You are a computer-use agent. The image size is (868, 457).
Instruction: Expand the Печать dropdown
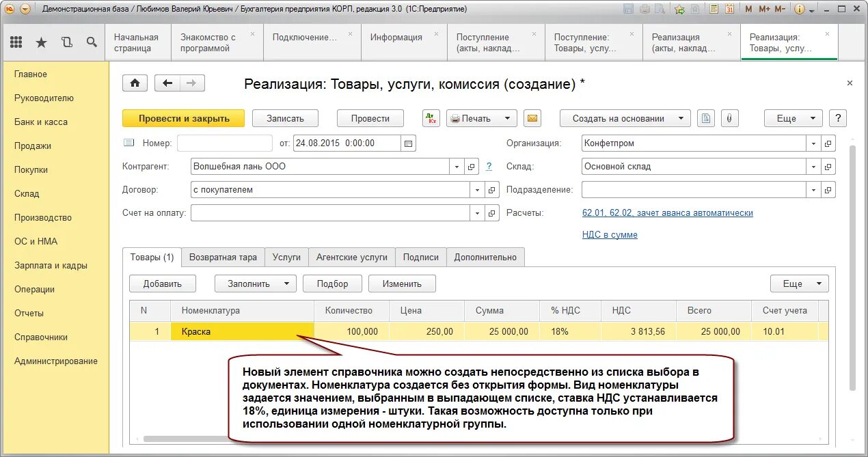point(507,118)
